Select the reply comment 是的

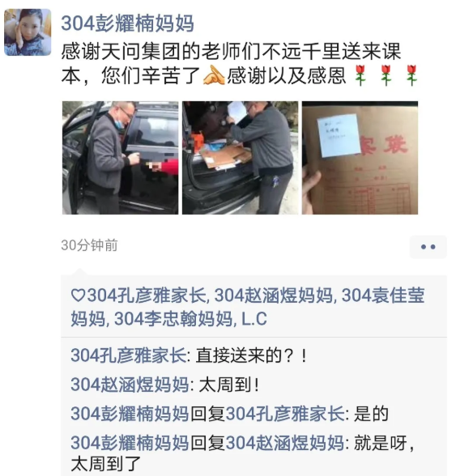(x=371, y=414)
